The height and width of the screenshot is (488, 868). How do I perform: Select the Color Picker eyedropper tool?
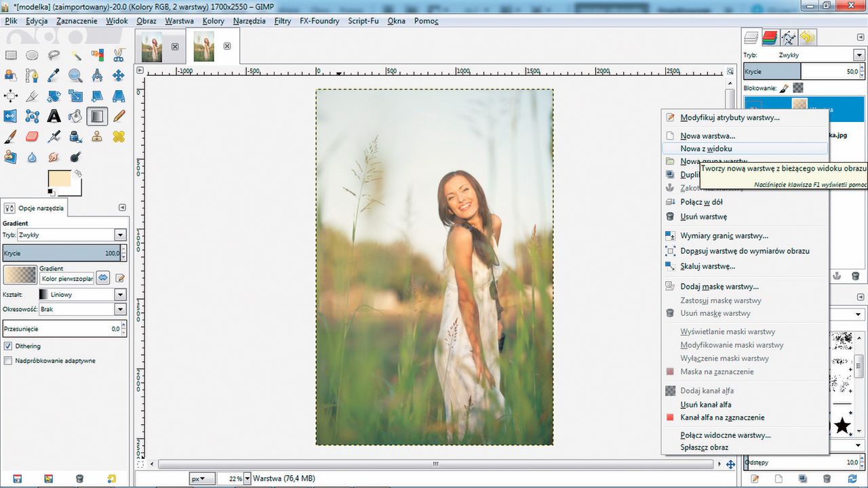pyautogui.click(x=54, y=75)
